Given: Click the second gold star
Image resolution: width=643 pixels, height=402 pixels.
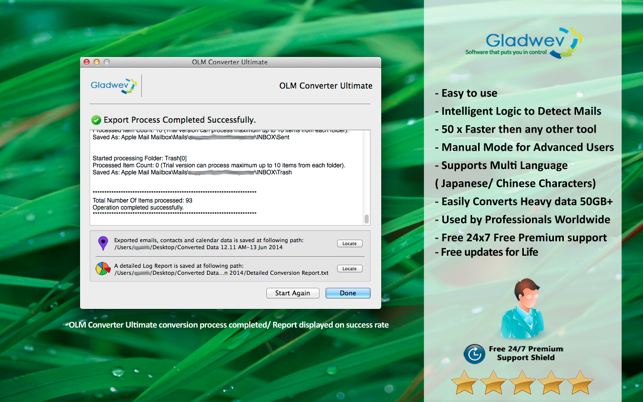Looking at the screenshot, I should (493, 382).
